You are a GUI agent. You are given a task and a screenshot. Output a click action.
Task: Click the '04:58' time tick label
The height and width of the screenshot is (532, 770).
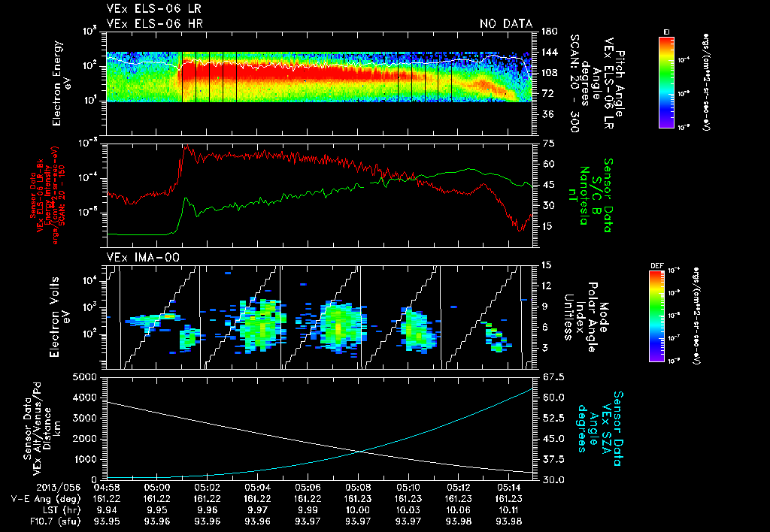click(107, 488)
